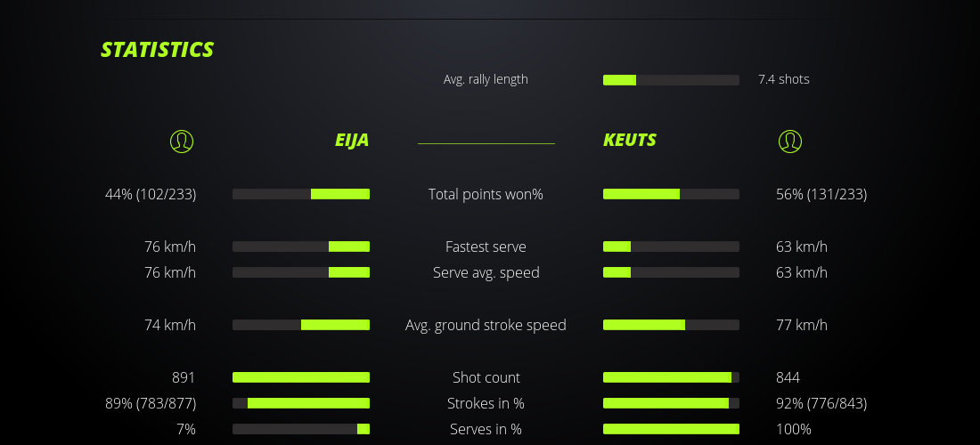Click Keuts' total points won bar
980x445 pixels.
671,194
